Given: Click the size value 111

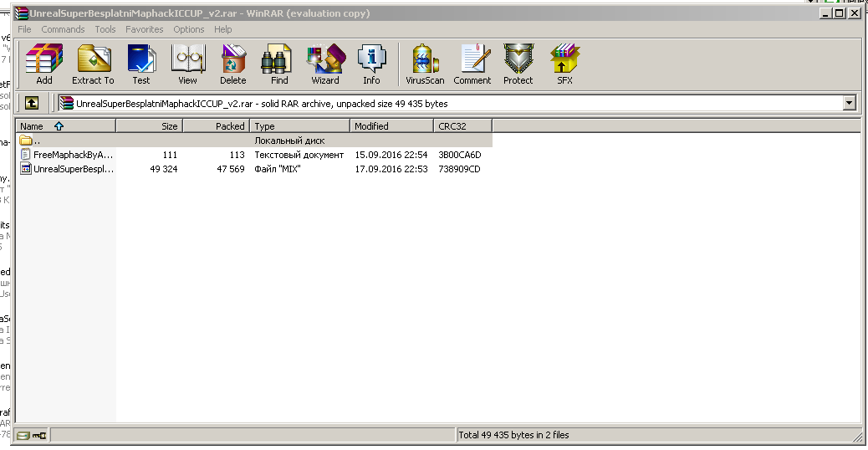Looking at the screenshot, I should pyautogui.click(x=170, y=155).
